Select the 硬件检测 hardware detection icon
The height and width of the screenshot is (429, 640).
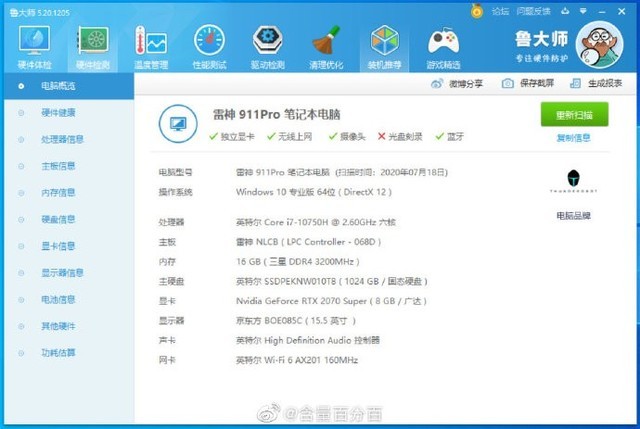point(93,41)
